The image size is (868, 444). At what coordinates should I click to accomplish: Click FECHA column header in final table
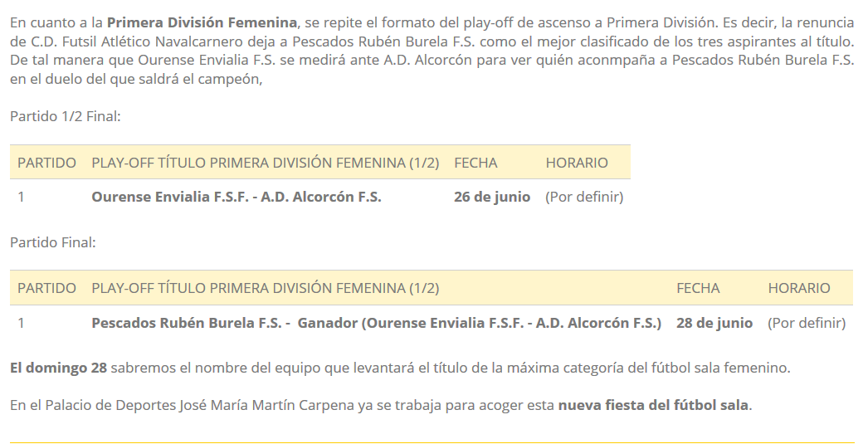click(698, 289)
